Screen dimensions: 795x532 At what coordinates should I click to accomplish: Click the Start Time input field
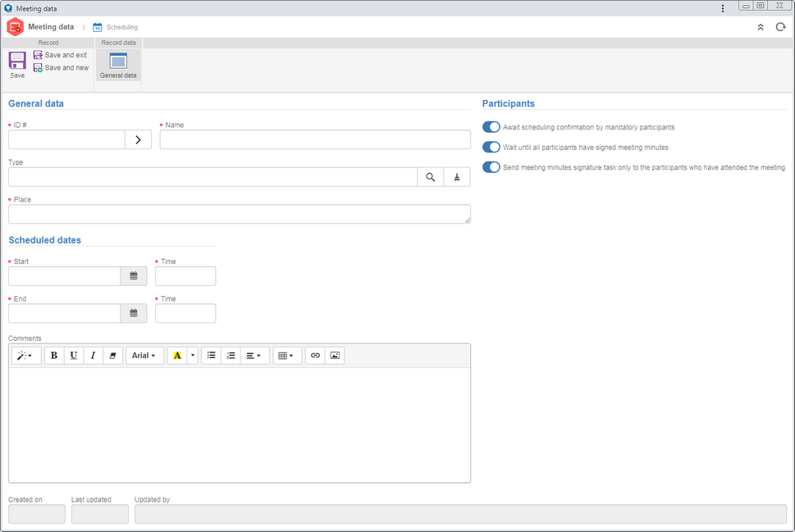click(185, 276)
